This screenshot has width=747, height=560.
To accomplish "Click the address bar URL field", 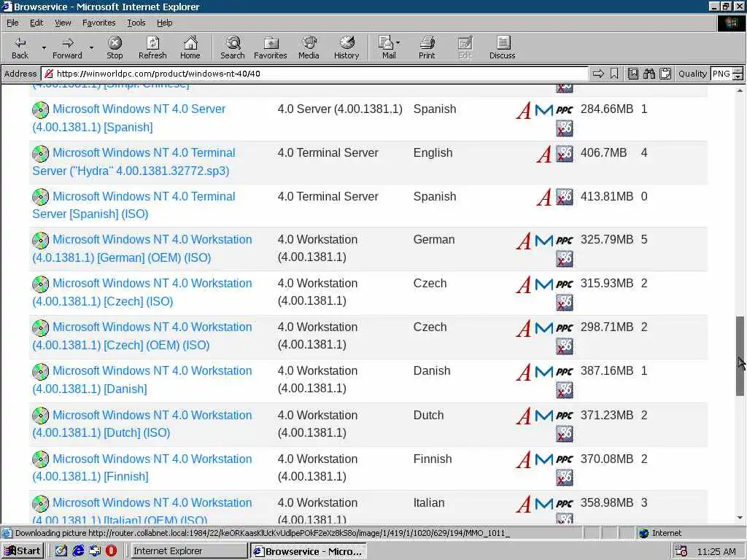I will (314, 74).
